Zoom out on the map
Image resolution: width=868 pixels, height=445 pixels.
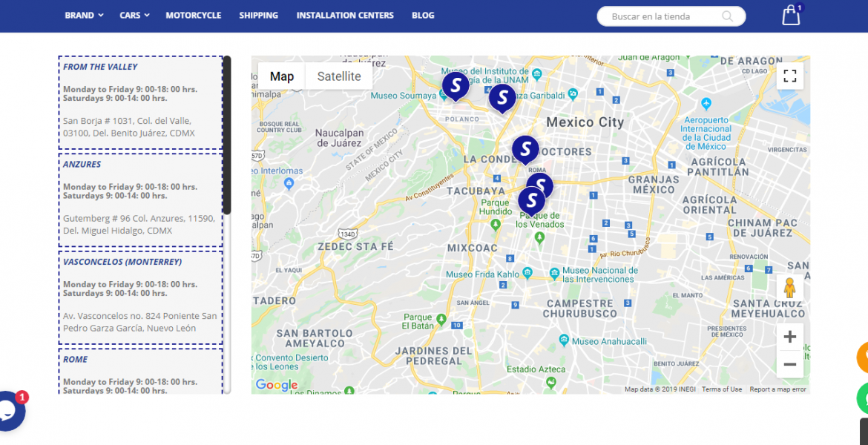[789, 364]
